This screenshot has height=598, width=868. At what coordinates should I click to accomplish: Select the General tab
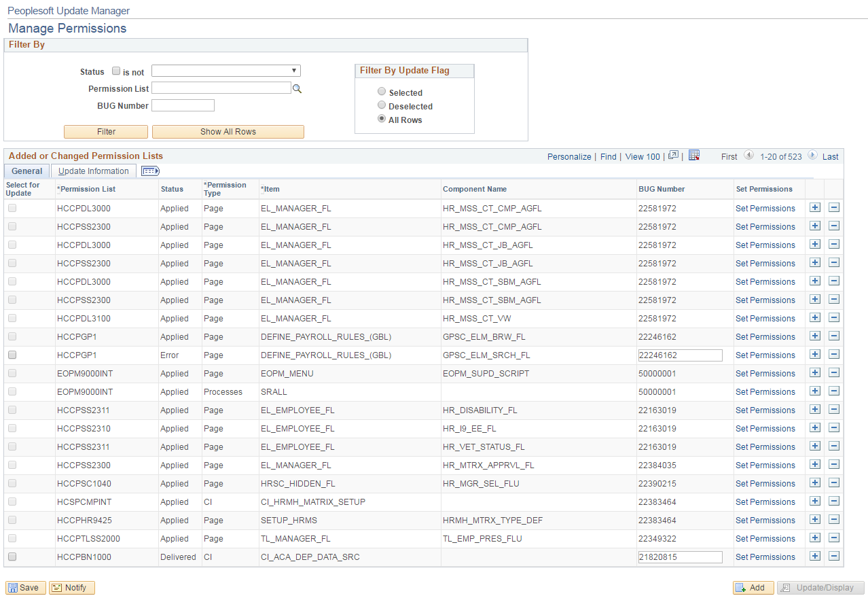click(x=26, y=171)
